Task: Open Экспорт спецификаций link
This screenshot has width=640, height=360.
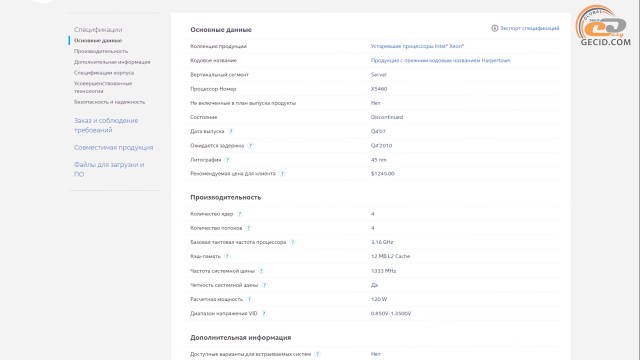Action: pos(529,28)
